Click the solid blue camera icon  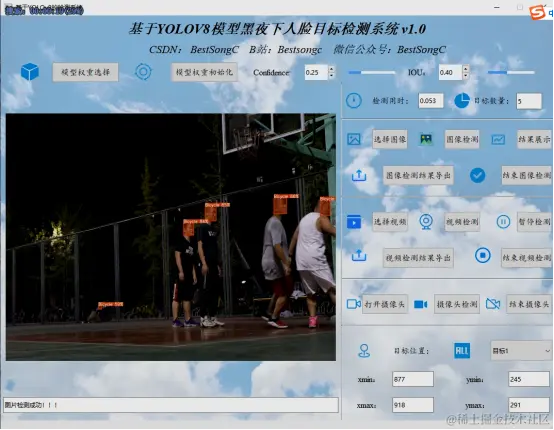[420, 304]
